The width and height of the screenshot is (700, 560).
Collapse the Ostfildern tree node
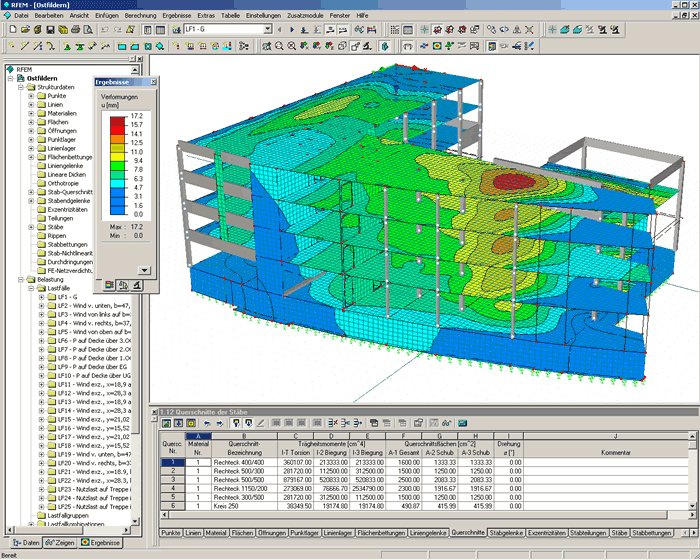coord(11,78)
